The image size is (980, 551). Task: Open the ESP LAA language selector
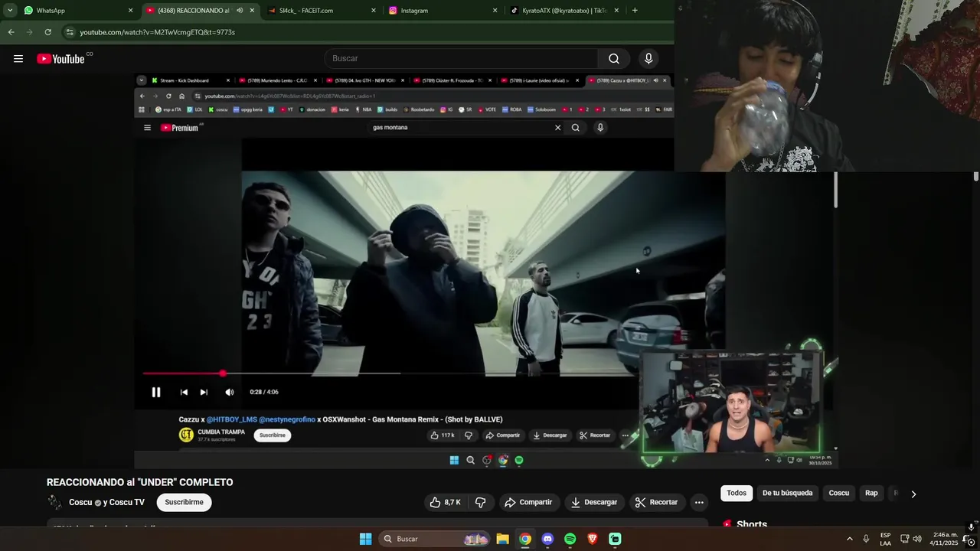(885, 539)
